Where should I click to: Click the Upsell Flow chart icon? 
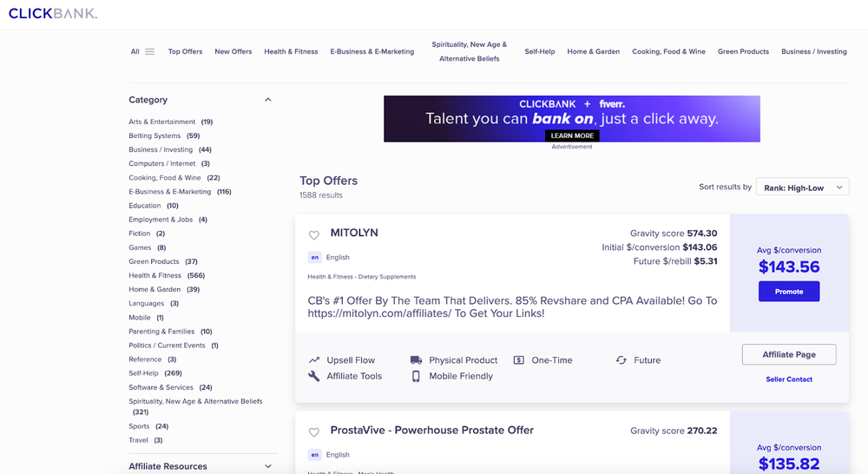[314, 360]
